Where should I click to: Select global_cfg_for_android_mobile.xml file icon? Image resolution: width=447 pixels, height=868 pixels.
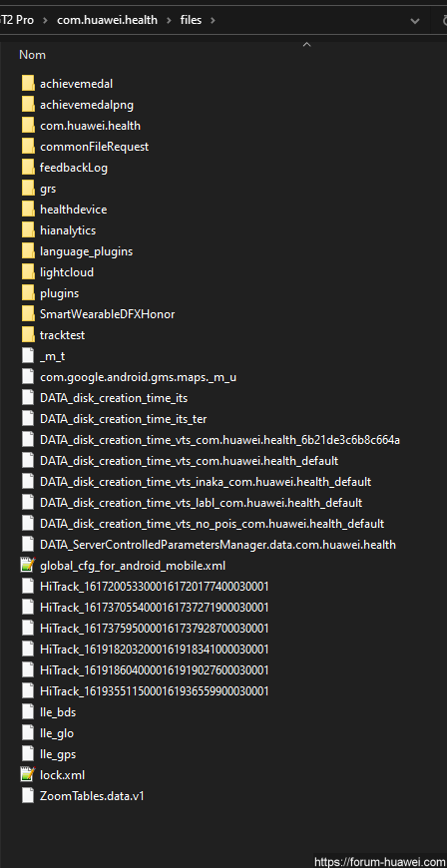tap(28, 565)
